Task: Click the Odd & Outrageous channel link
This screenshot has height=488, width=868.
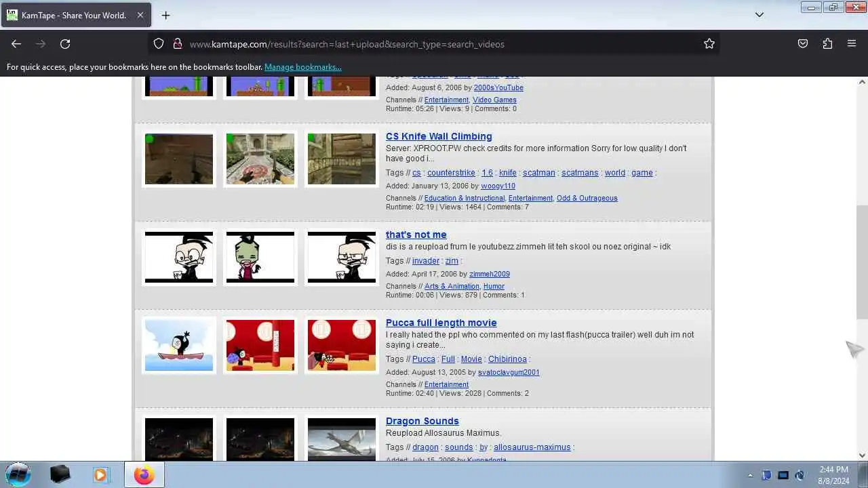Action: 587,199
